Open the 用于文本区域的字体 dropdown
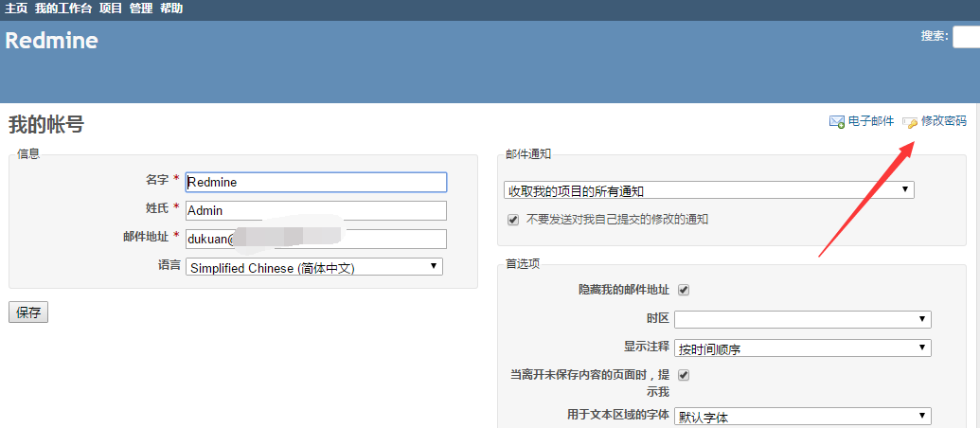The width and height of the screenshot is (980, 428). (x=803, y=416)
